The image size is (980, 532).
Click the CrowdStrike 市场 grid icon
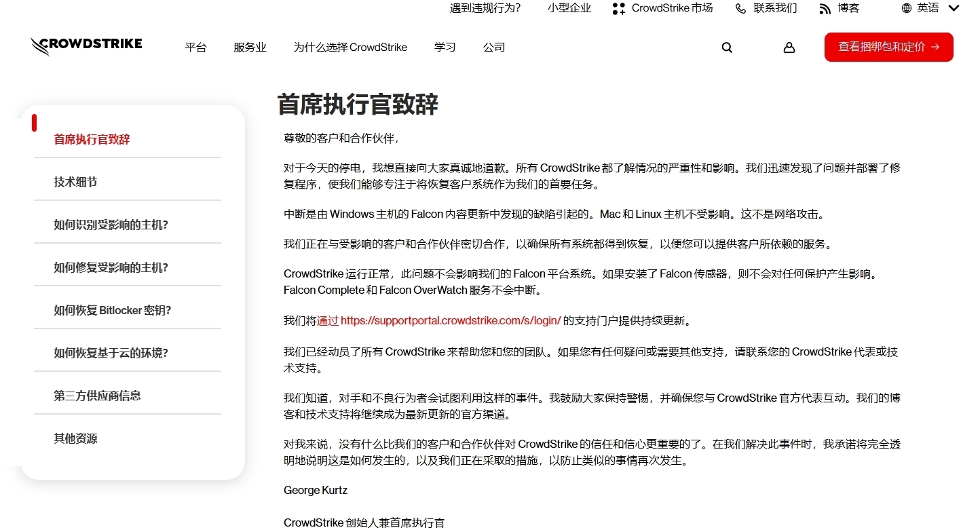click(618, 8)
